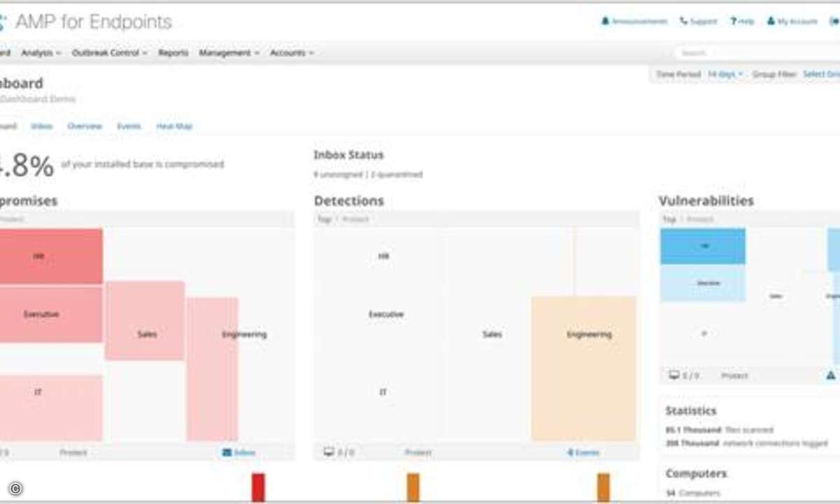This screenshot has width=840, height=504.
Task: Open the Announcements link
Action: tap(640, 22)
